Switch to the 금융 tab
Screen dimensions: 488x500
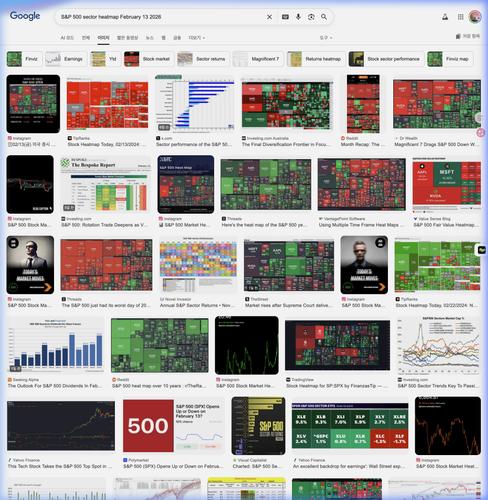177,38
